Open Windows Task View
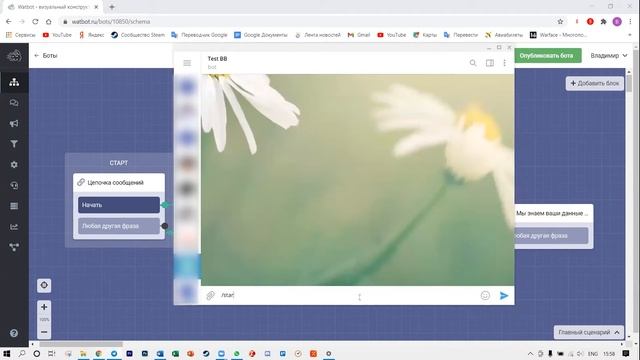 coord(51,353)
